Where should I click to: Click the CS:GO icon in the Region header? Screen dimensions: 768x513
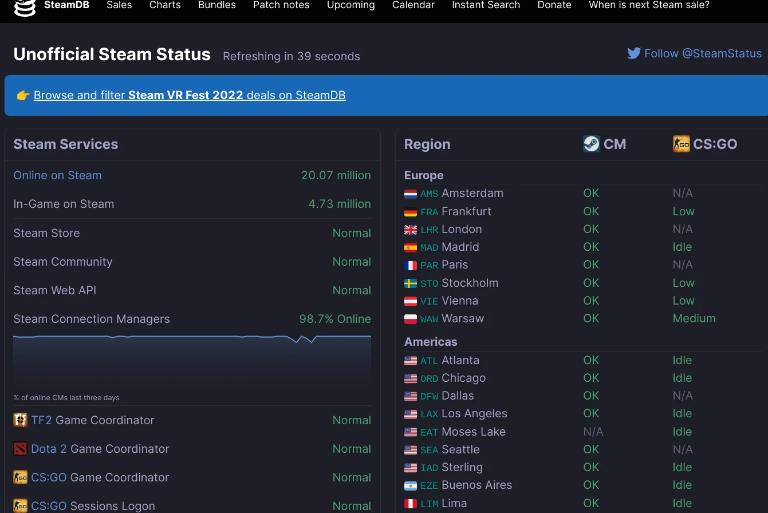(x=681, y=144)
